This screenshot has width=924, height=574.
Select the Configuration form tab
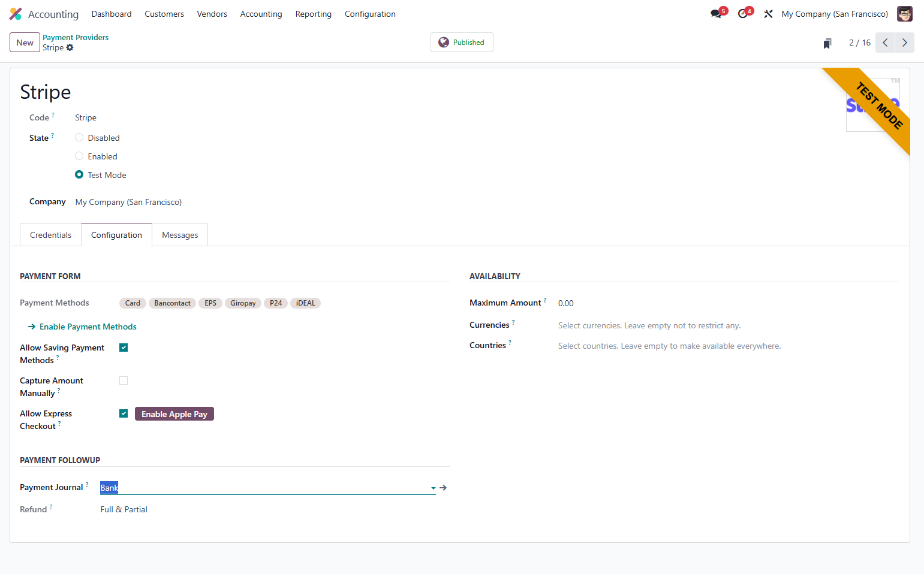click(x=116, y=235)
